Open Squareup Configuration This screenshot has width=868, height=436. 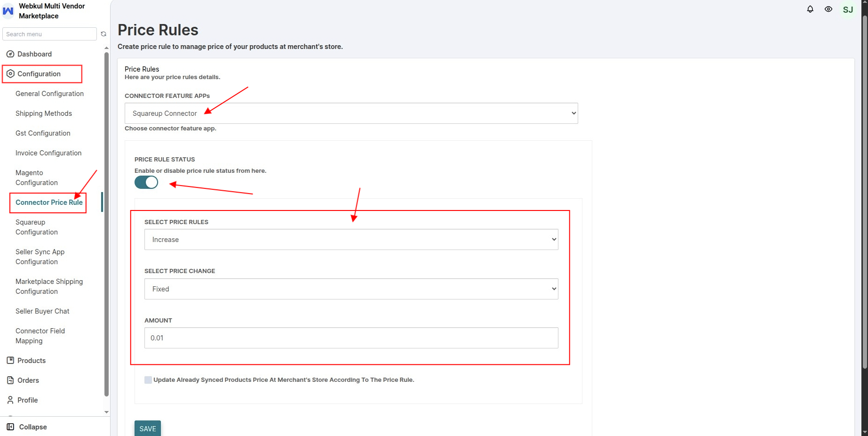pyautogui.click(x=37, y=227)
